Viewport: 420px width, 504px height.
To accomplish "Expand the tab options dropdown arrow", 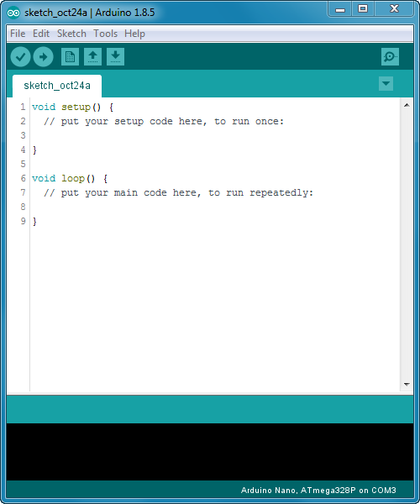I will coord(386,83).
